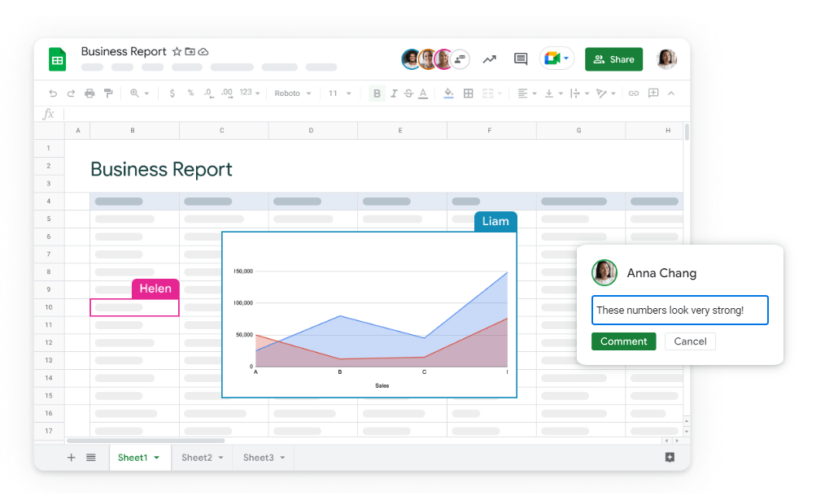Open comment history icon in header
The width and height of the screenshot is (838, 504).
pos(521,59)
